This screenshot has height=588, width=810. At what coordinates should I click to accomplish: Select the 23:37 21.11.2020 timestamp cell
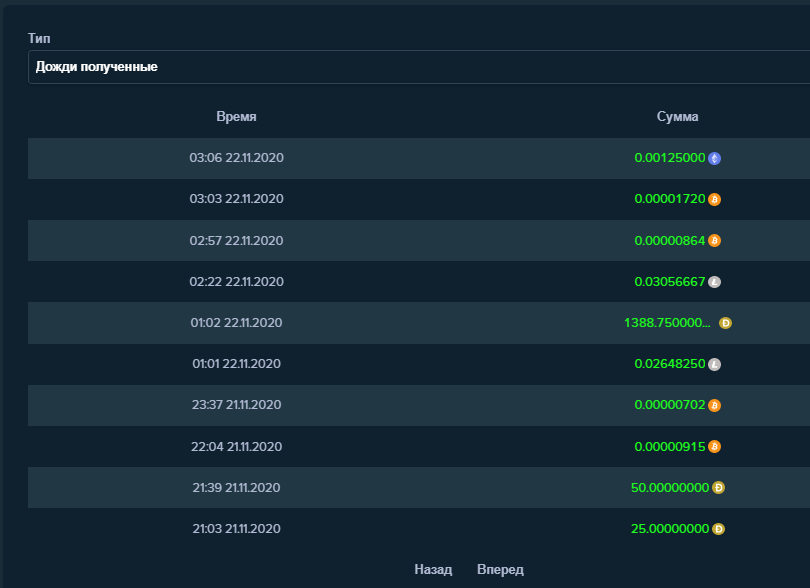tap(236, 406)
